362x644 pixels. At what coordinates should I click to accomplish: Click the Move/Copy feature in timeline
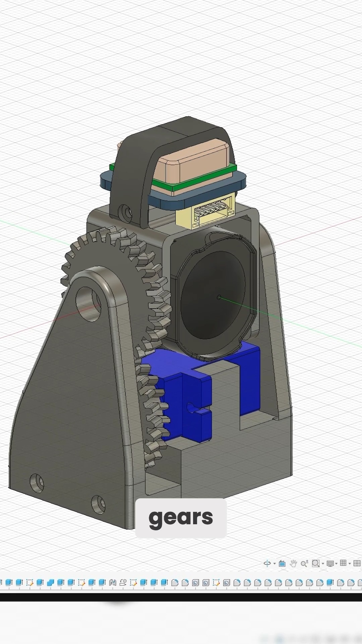coord(123,583)
